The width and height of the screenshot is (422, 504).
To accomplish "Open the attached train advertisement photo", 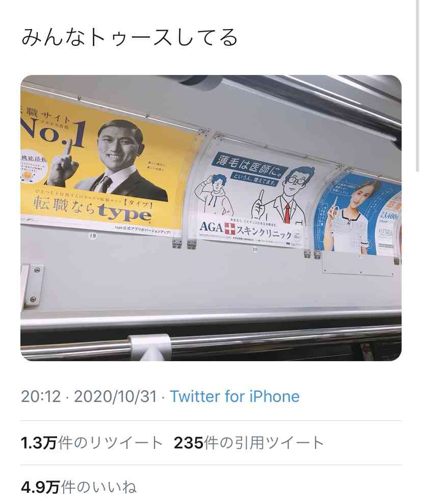I will tap(210, 218).
